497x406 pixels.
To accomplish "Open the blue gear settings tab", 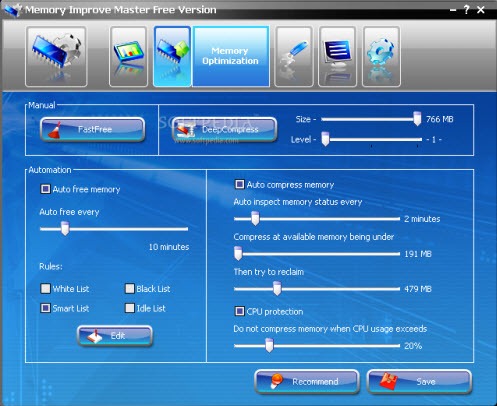I will click(381, 57).
